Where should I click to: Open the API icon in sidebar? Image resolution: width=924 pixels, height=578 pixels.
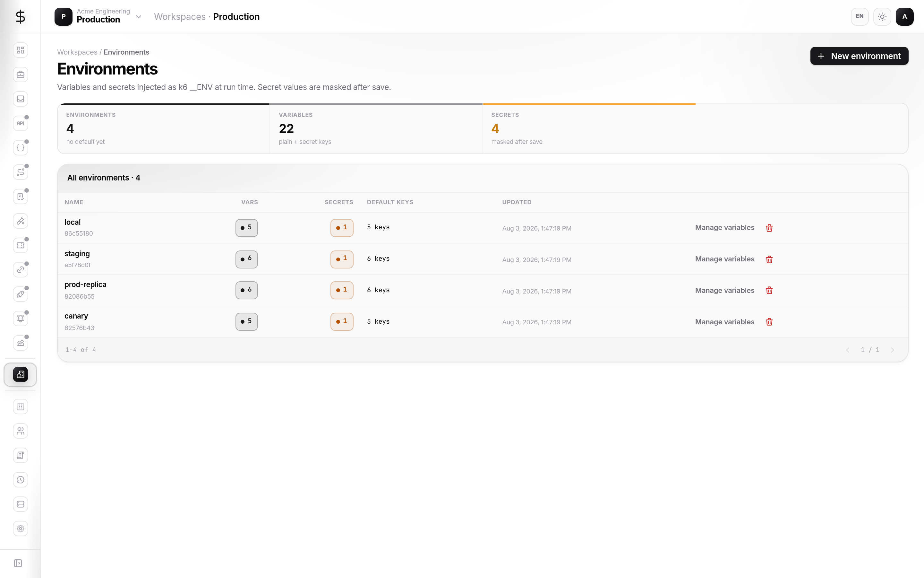click(x=21, y=123)
